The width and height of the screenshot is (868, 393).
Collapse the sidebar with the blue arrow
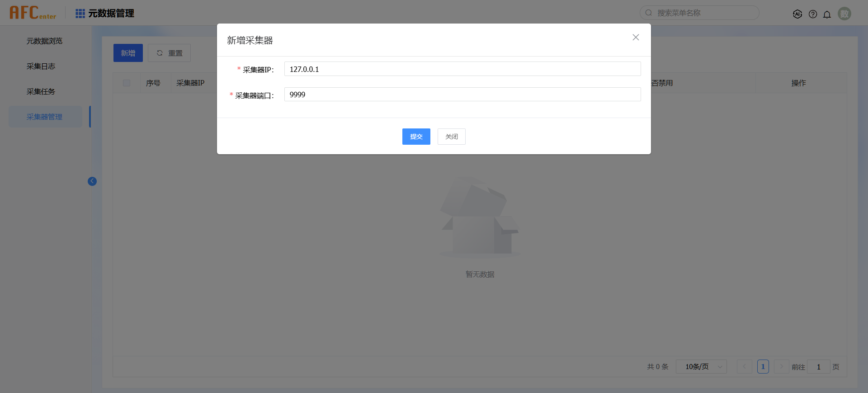[92, 181]
